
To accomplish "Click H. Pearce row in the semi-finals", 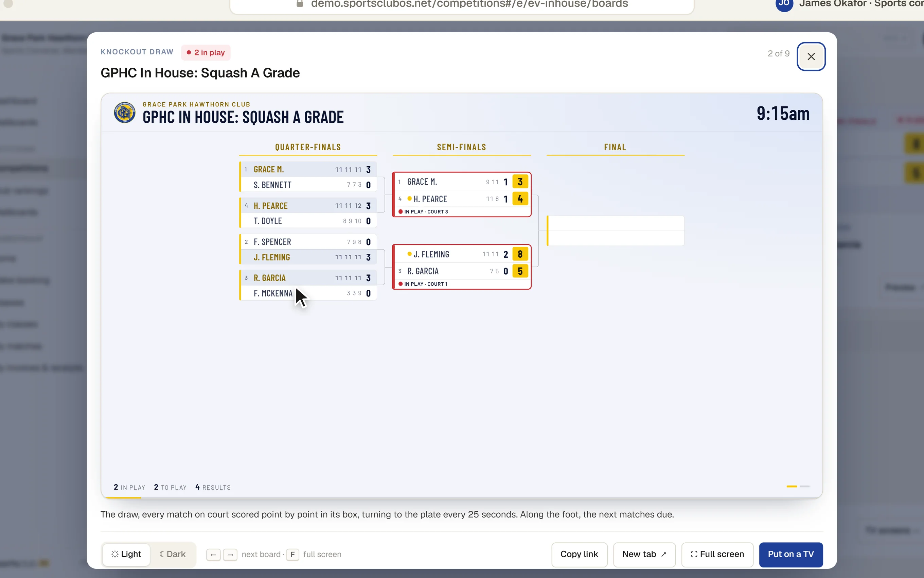I will point(462,199).
